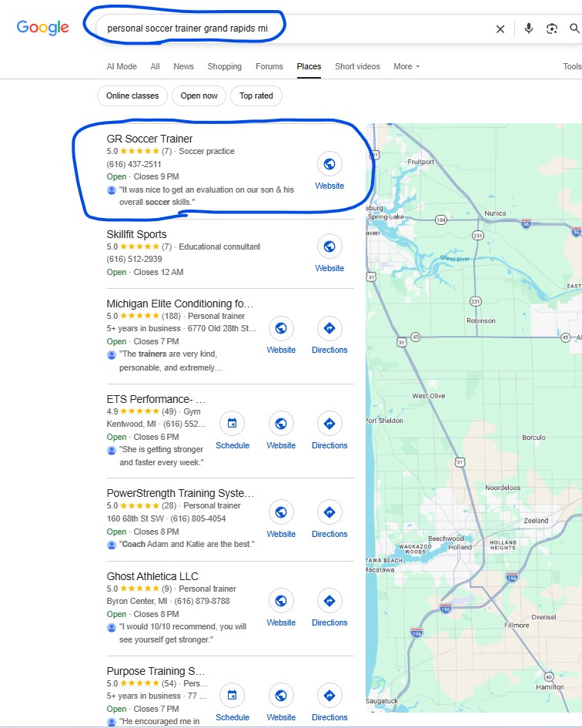Click the Robinson label on the map

point(481,320)
